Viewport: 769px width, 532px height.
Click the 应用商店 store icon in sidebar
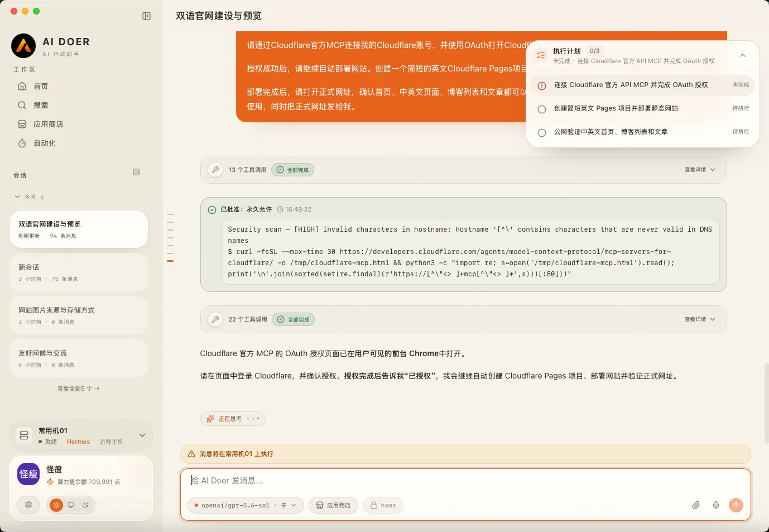pos(22,124)
